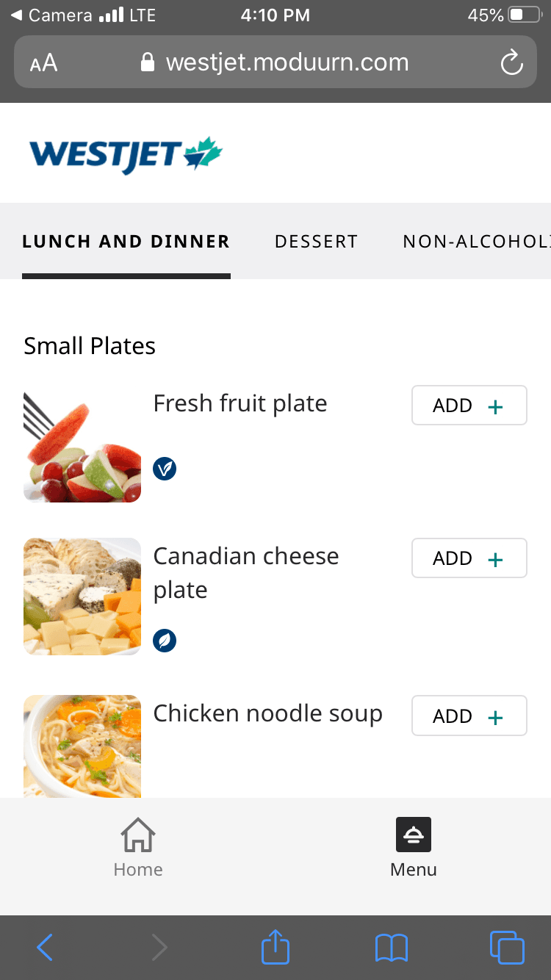The image size is (551, 980).
Task: Click the WestJet logo
Action: [126, 154]
